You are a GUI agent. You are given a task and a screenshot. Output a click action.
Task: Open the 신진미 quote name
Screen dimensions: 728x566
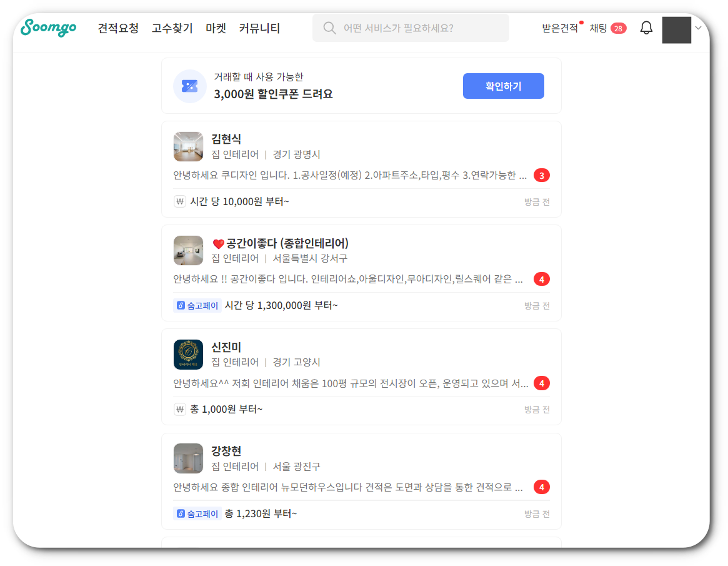coord(226,346)
